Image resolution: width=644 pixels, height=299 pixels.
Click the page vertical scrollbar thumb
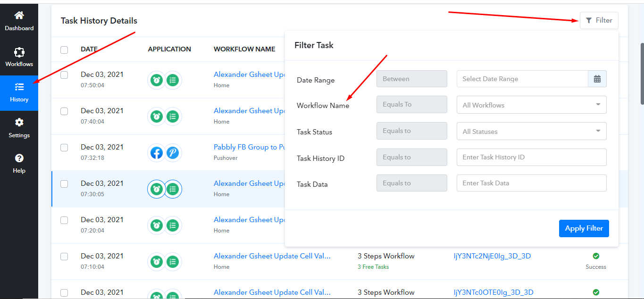(642, 74)
